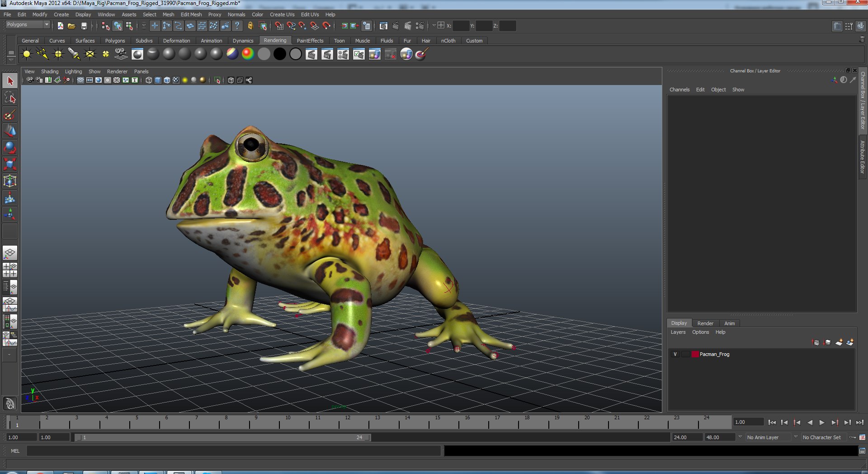Screen dimensions: 868x474
Task: Create a new empty display layer
Action: [839, 342]
